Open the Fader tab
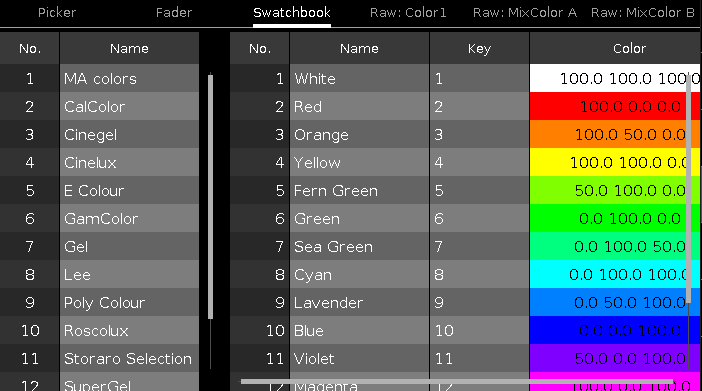The width and height of the screenshot is (702, 391). 174,13
